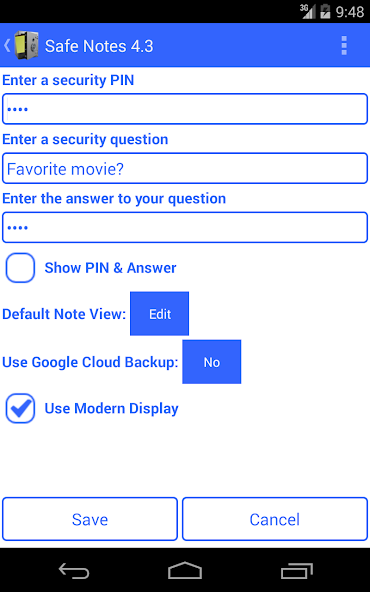Uncheck the Use Modern Display checkbox
The image size is (370, 592).
point(20,408)
